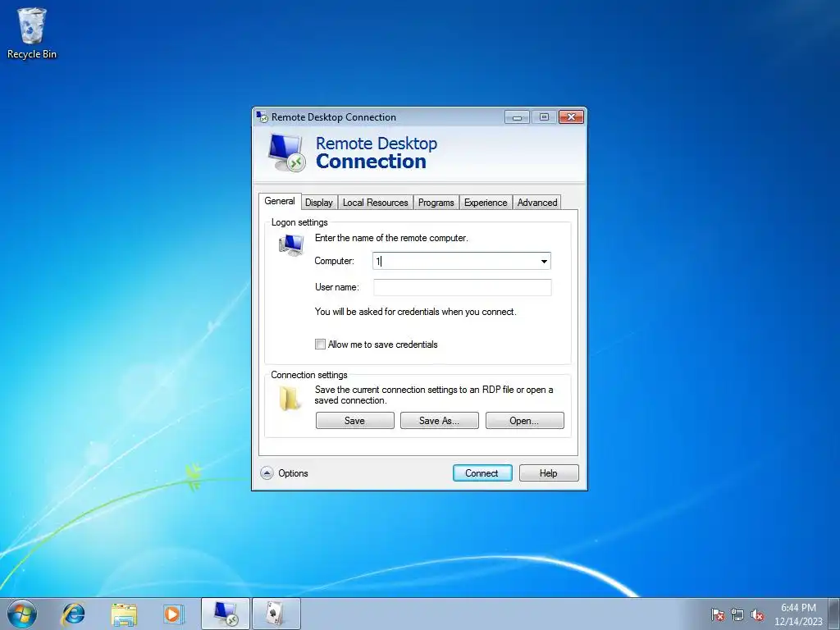The height and width of the screenshot is (630, 840).
Task: Open Windows Explorer from the taskbar
Action: click(124, 614)
